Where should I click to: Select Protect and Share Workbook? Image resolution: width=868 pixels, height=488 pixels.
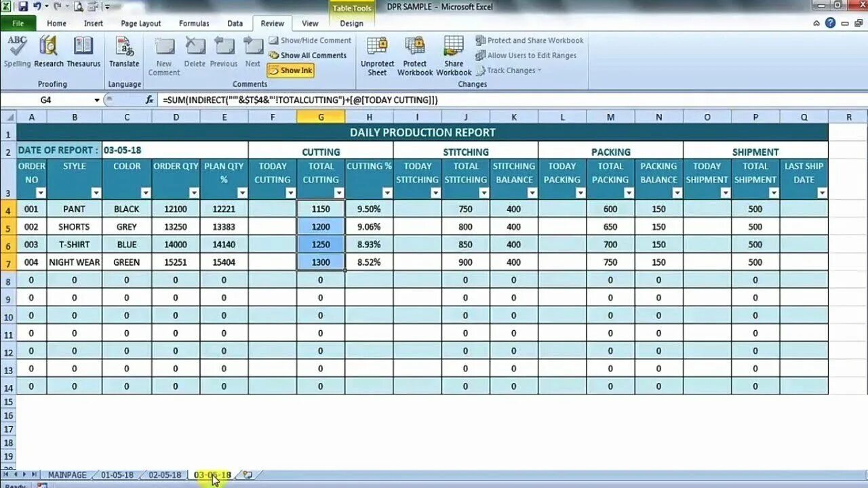click(x=529, y=40)
